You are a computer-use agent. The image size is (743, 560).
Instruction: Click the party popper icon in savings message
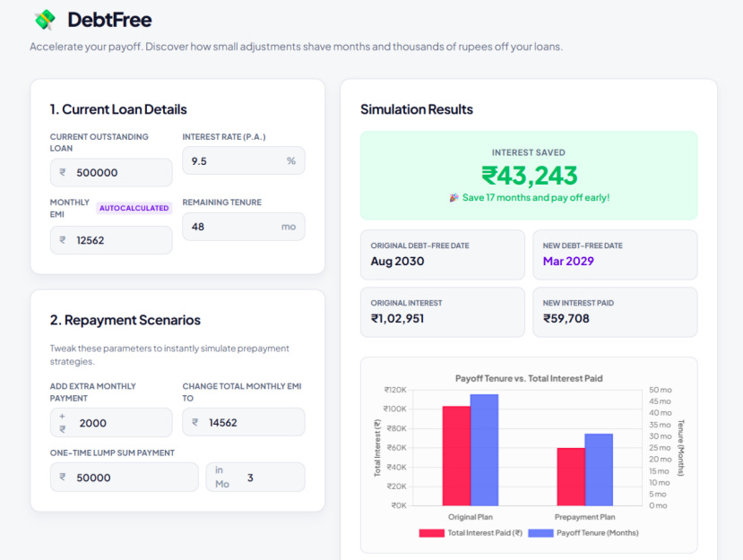454,197
